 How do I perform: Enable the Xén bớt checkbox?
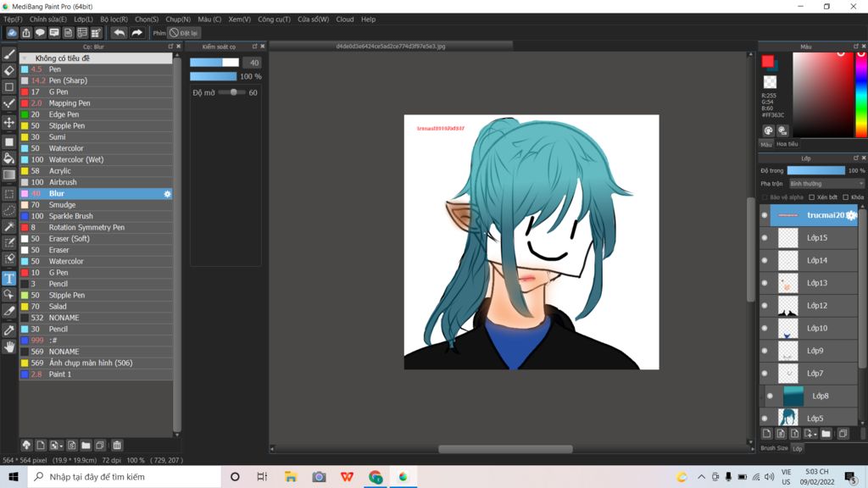(811, 197)
